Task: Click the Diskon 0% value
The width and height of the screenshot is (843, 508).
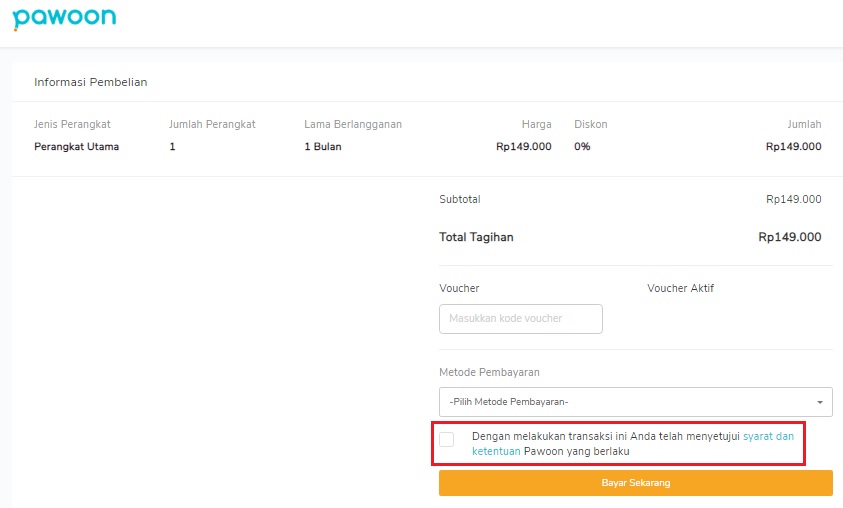Action: tap(582, 146)
